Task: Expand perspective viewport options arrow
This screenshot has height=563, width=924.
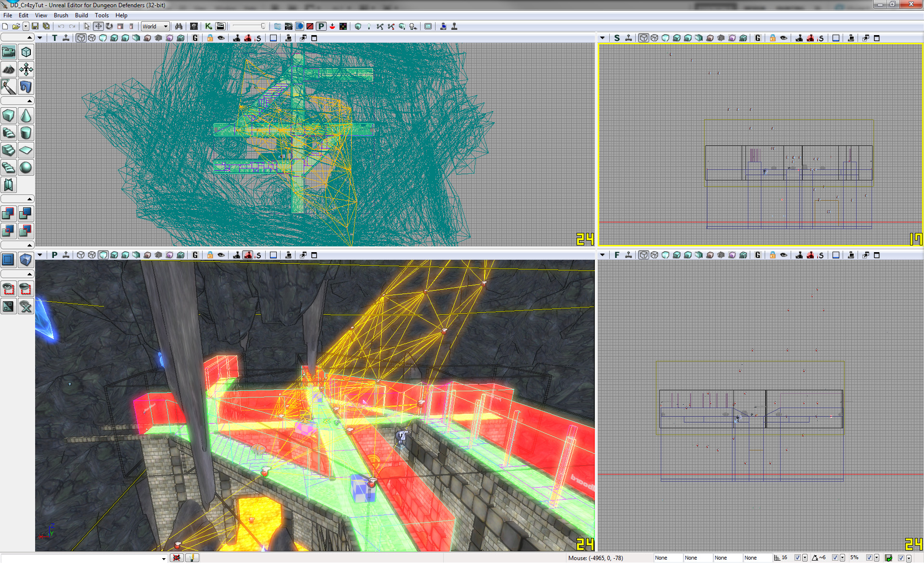Action: tap(40, 255)
